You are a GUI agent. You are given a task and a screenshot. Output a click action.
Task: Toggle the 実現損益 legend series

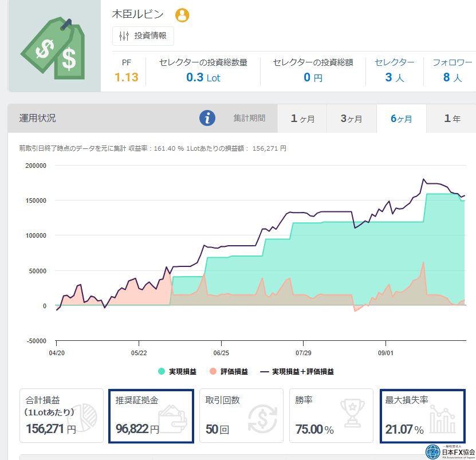point(178,371)
